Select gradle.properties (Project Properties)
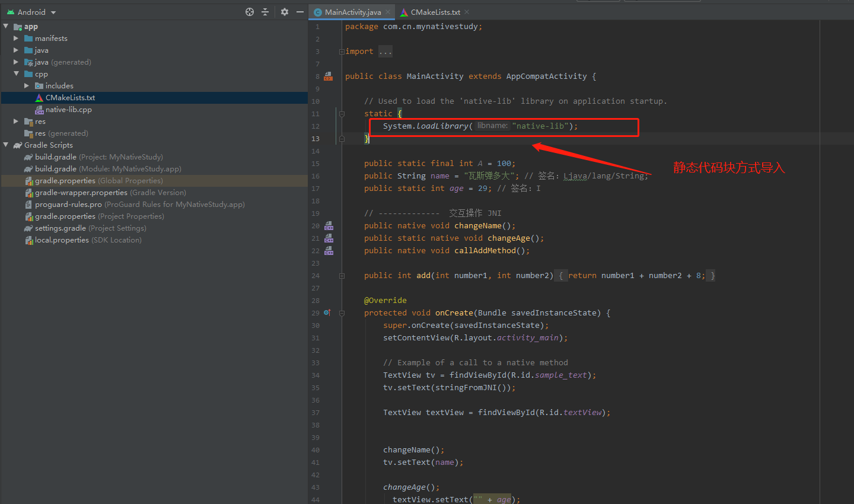Image resolution: width=854 pixels, height=504 pixels. tap(99, 216)
